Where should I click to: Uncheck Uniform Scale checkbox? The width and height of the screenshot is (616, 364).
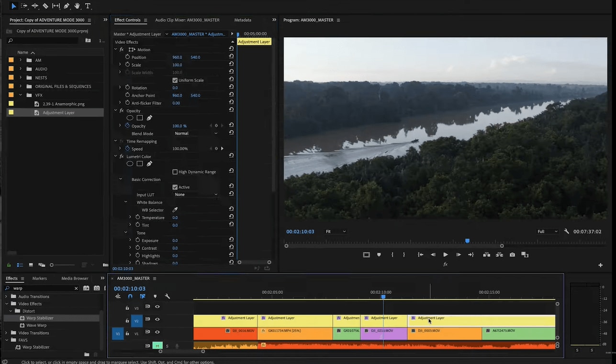pyautogui.click(x=175, y=80)
